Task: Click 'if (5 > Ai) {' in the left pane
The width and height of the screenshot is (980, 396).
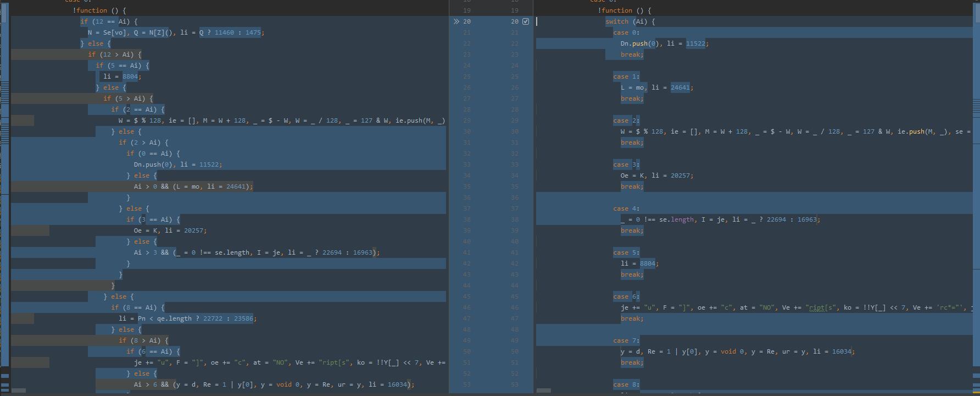Action: [x=128, y=98]
